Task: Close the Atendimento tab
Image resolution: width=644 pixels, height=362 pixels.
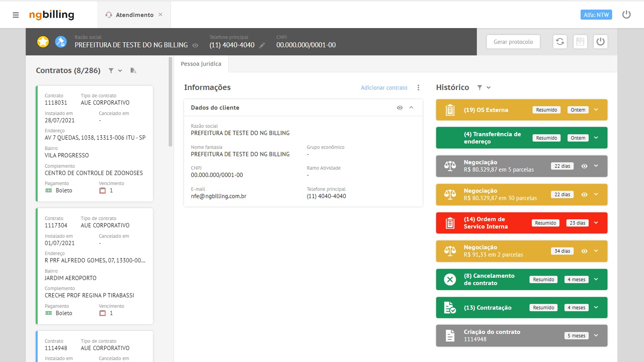Action: 161,15
